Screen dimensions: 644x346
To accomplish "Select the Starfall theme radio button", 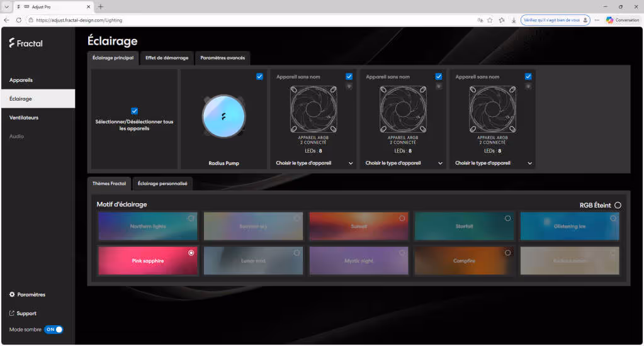I will click(507, 218).
